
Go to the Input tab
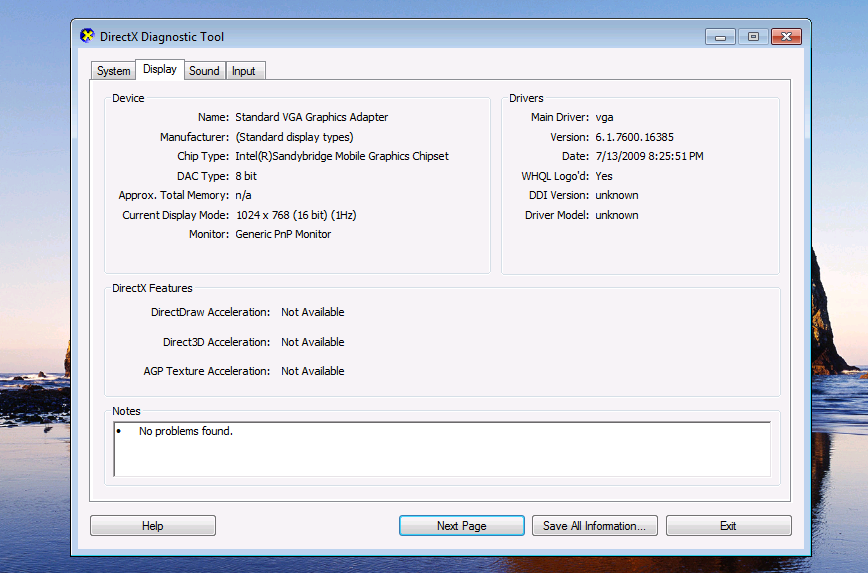tap(244, 71)
